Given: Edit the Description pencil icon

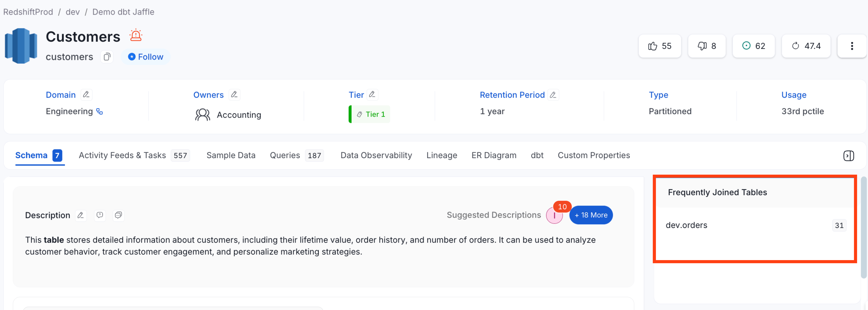Looking at the screenshot, I should [80, 215].
